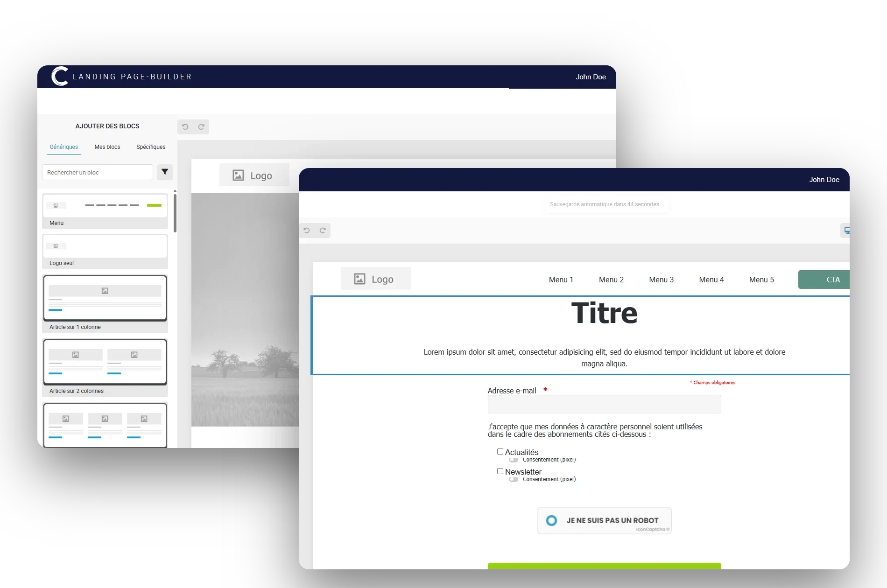Select the Logo seul block thumbnail
This screenshot has width=887, height=588.
coord(105,251)
